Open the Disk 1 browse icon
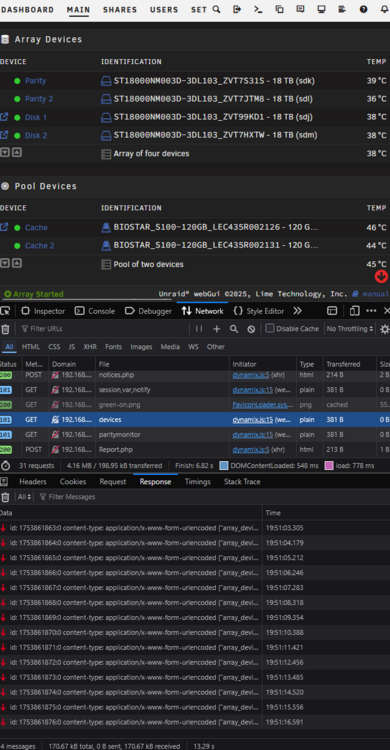 tap(4, 117)
